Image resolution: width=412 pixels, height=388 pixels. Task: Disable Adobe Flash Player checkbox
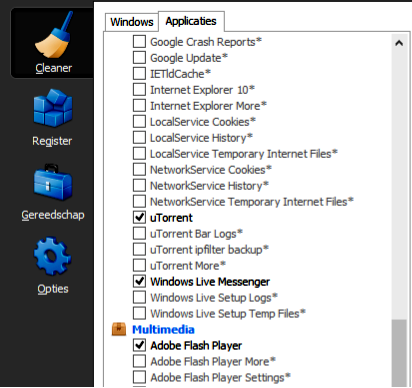tap(139, 345)
